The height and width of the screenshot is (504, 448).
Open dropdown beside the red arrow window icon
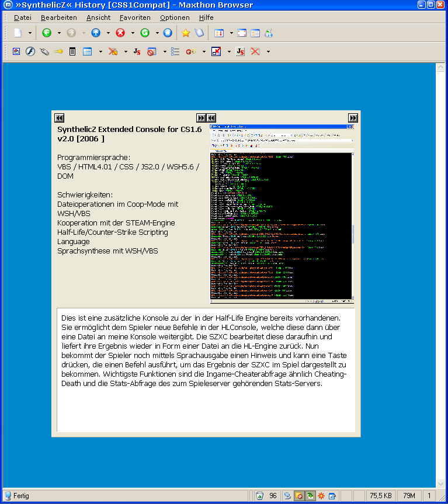coord(229,51)
